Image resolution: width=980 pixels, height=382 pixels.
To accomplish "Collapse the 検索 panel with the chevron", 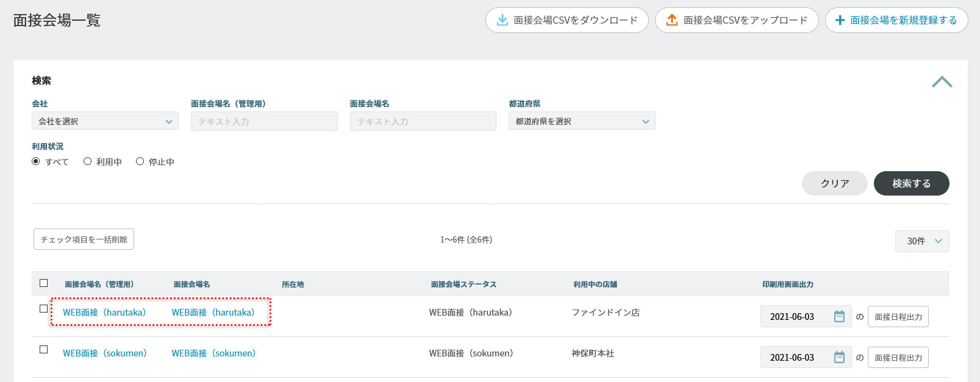I will tap(942, 82).
